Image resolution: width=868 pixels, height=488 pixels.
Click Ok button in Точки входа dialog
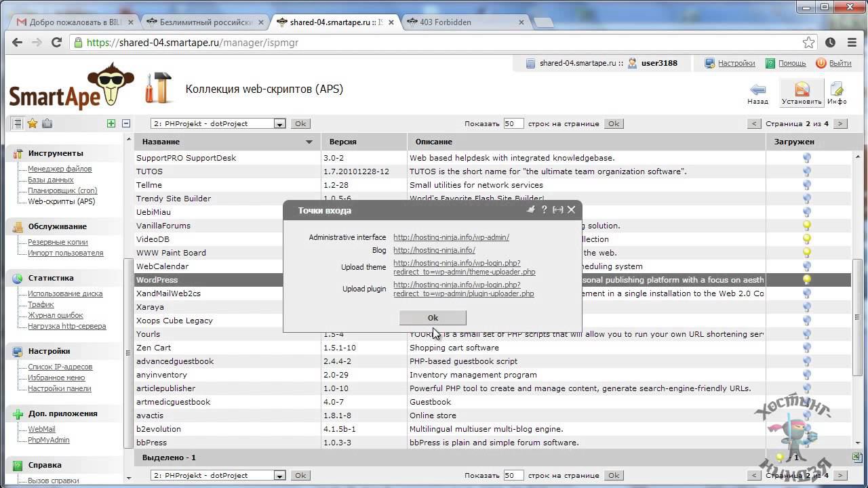pyautogui.click(x=433, y=317)
